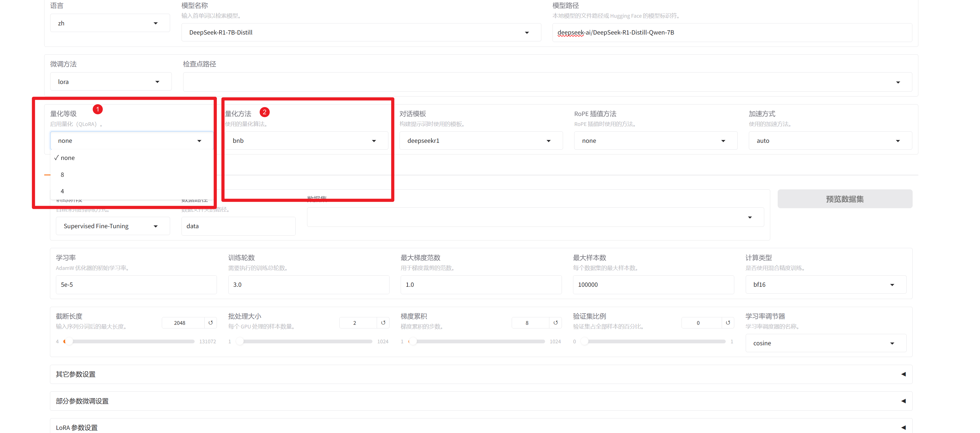Click the 预览数据集 button
Screen dimensions: 980x433
[x=844, y=199]
